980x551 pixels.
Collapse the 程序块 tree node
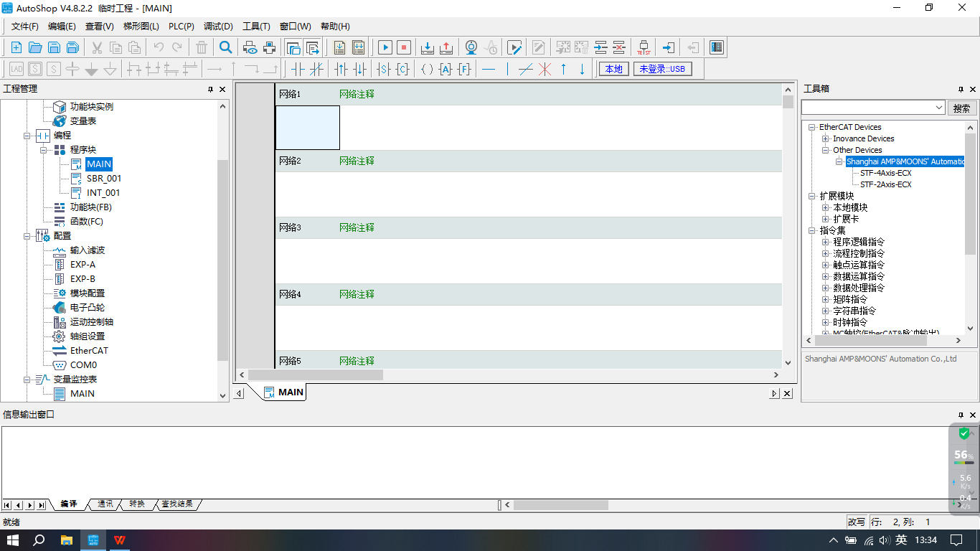[x=44, y=150]
